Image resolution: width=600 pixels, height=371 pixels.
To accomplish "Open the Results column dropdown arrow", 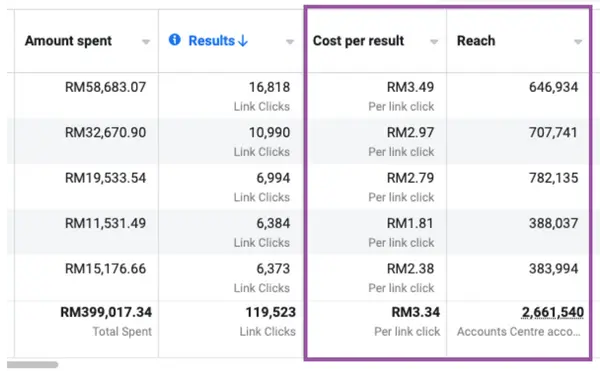I will [290, 42].
